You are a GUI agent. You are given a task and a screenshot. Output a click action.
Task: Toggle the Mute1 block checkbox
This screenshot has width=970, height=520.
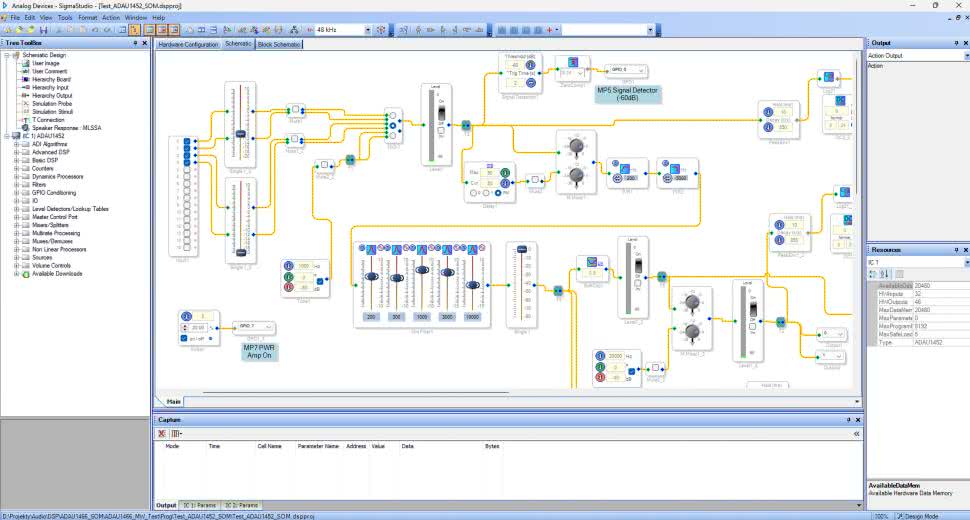pyautogui.click(x=297, y=109)
